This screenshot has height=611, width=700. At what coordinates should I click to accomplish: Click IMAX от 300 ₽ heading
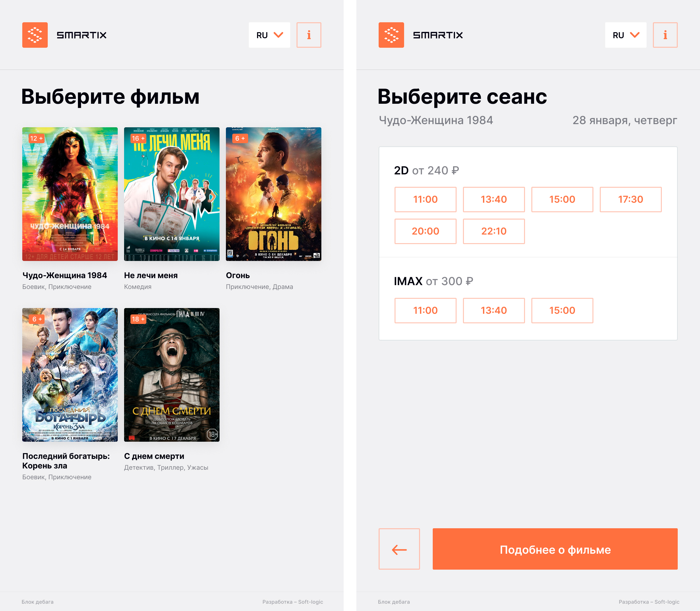tap(433, 281)
